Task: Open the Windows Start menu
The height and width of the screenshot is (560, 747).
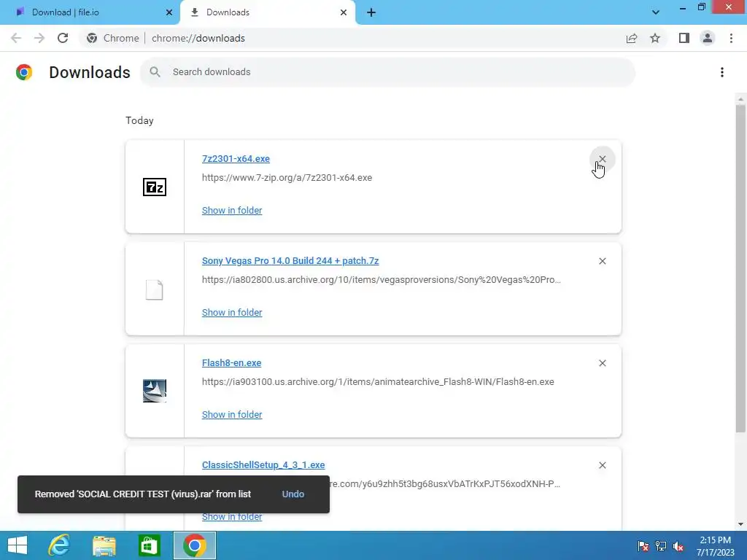Action: tap(18, 545)
